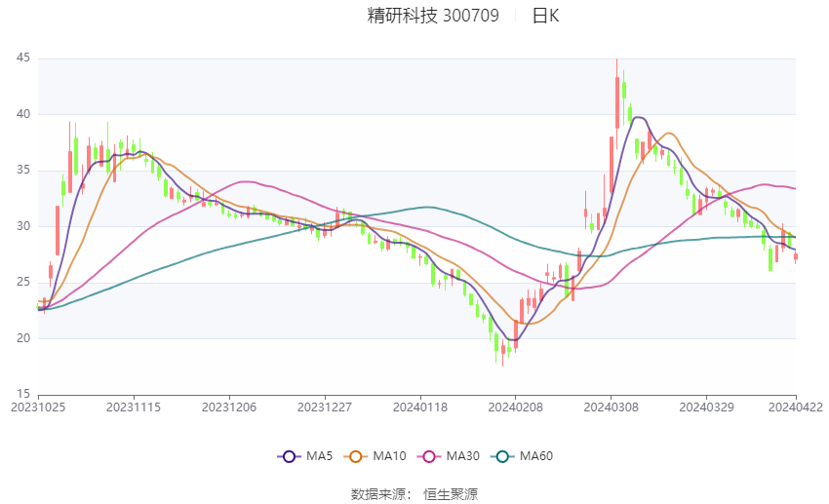Click the x-axis date 20240208
Screen dimensions: 829x504
click(516, 407)
